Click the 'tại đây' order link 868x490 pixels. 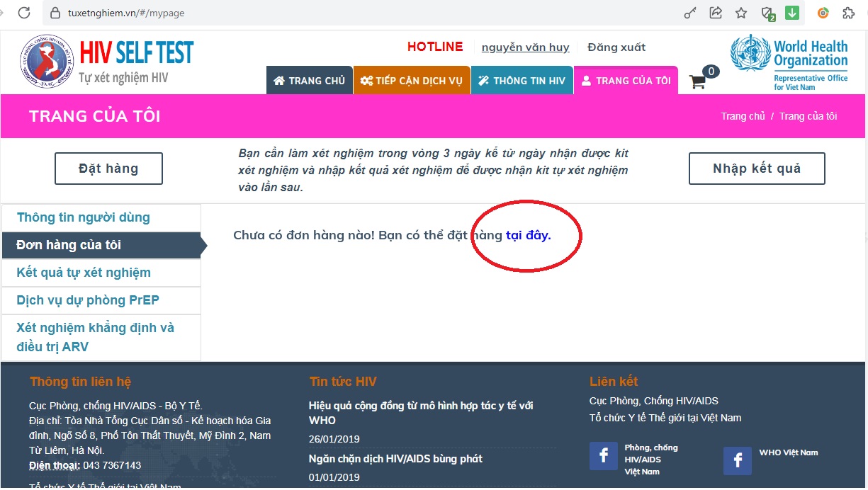pyautogui.click(x=528, y=235)
